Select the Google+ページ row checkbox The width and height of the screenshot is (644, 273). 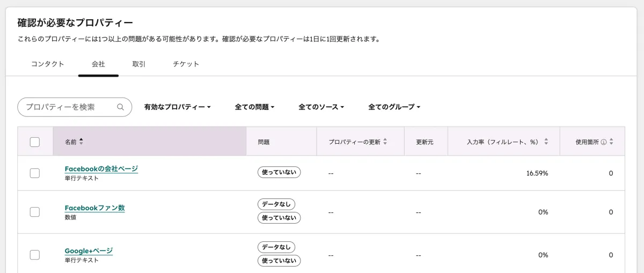click(35, 255)
